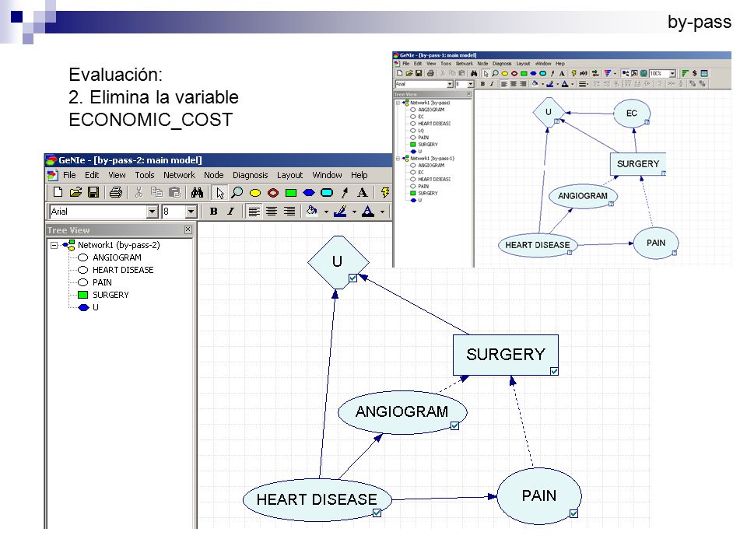The image size is (747, 560).
Task: Click dollar sign icon in by-pass-1 toolbar
Action: [x=695, y=73]
